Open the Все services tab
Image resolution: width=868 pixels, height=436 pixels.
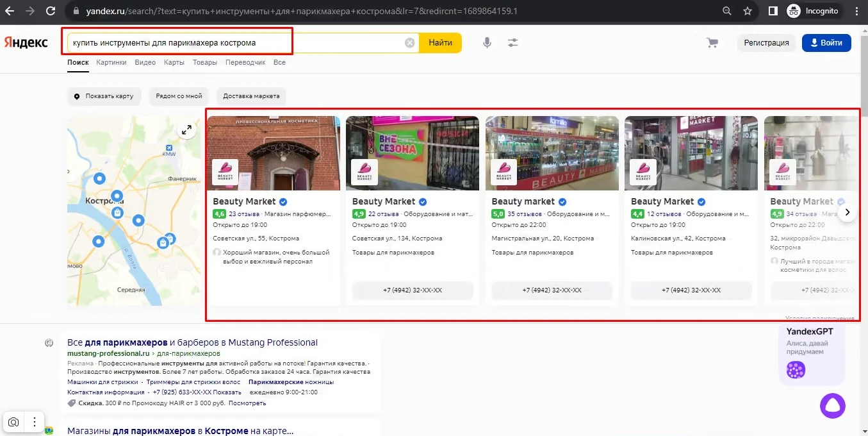tap(279, 62)
